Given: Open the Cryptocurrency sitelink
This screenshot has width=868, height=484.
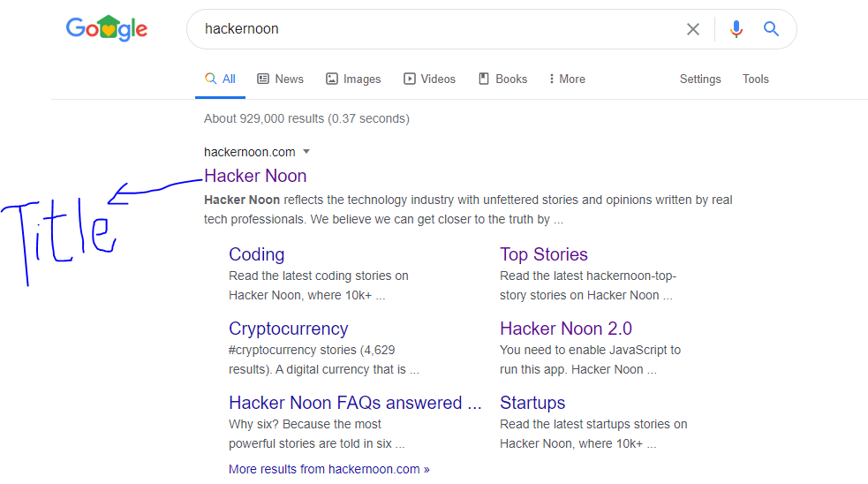Looking at the screenshot, I should click(x=288, y=329).
